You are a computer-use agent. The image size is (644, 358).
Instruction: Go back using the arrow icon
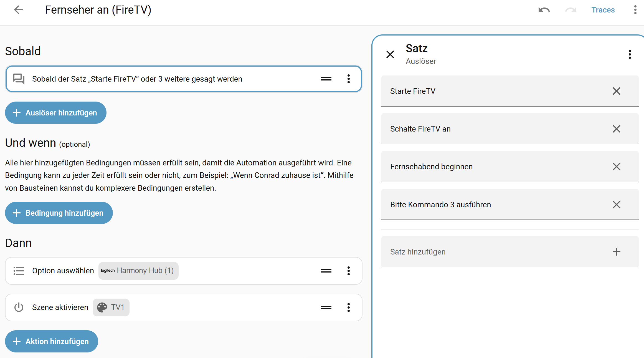coord(18,10)
